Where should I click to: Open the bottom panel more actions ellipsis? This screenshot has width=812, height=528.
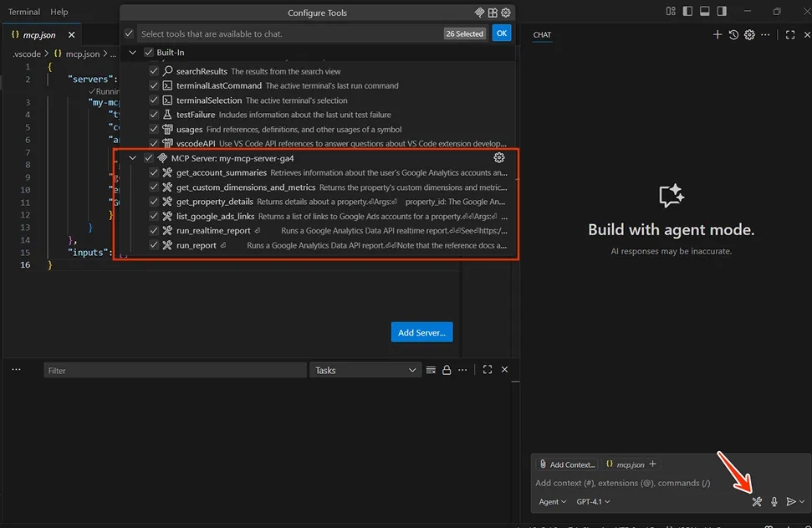tap(462, 370)
